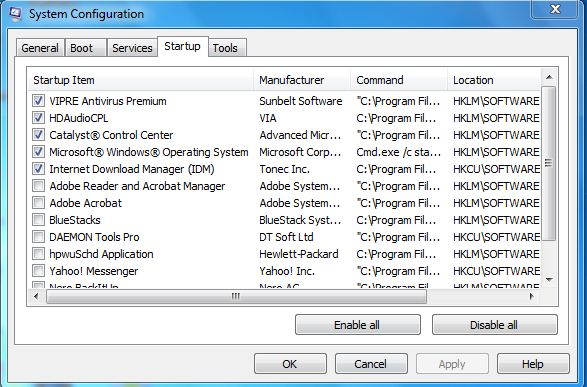Click horizontal scrollbar left arrow
Viewport: 587px width, 387px height.
36,296
